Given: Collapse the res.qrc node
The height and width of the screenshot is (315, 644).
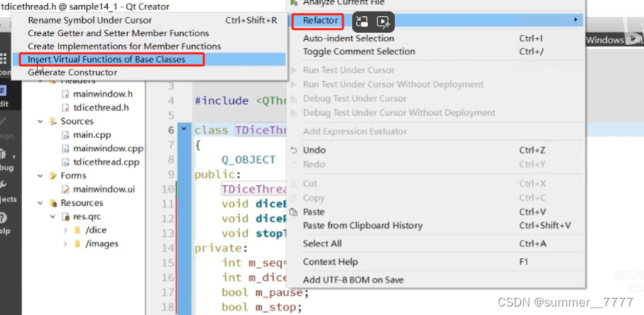Looking at the screenshot, I should pos(53,216).
